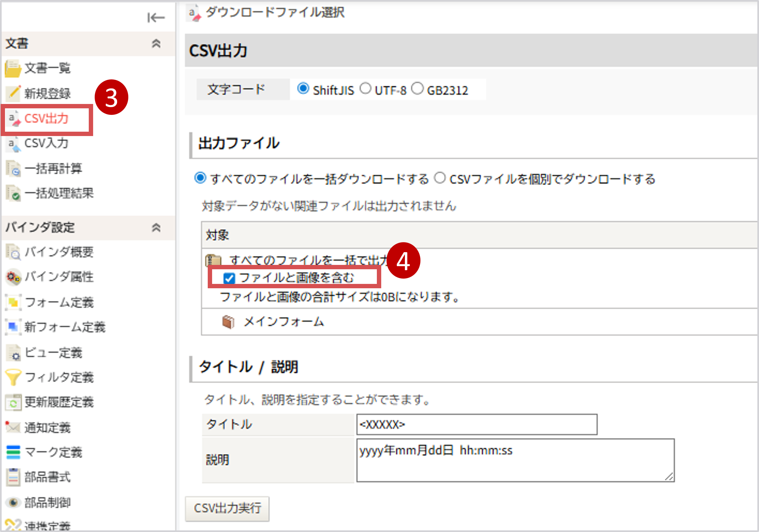Click the CSV出力 sidebar icon
Viewport: 759px width, 532px height.
pyautogui.click(x=14, y=119)
